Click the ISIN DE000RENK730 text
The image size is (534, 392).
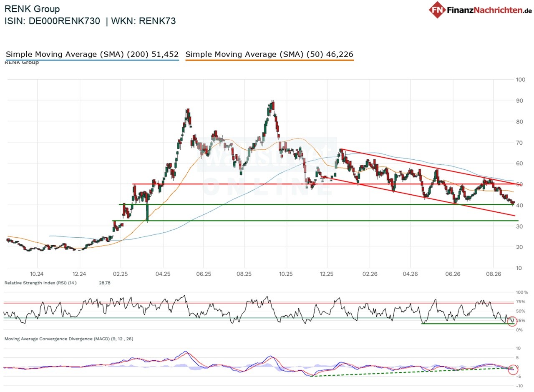click(52, 21)
